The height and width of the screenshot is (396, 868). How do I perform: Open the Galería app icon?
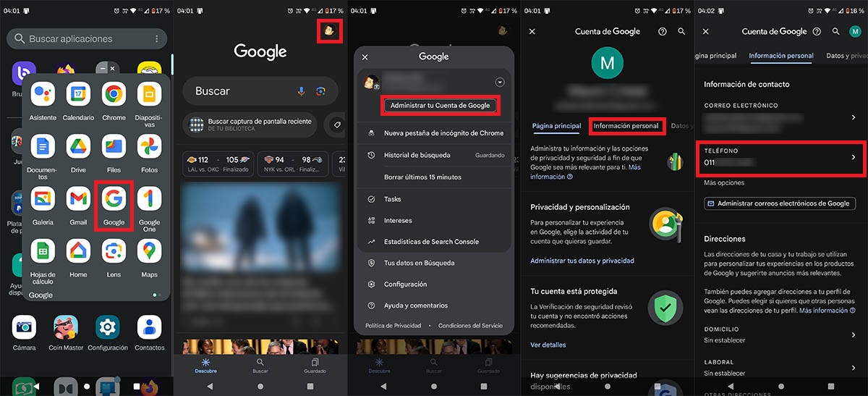click(43, 199)
